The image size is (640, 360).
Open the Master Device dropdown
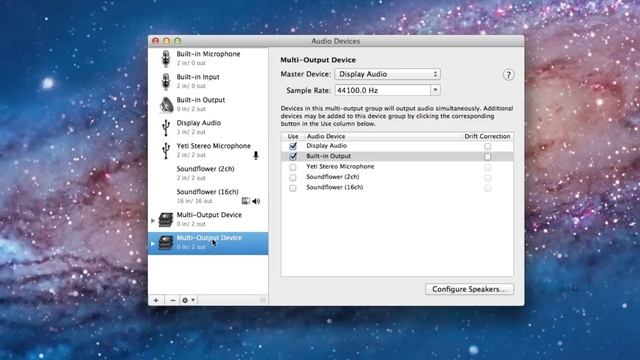(387, 74)
